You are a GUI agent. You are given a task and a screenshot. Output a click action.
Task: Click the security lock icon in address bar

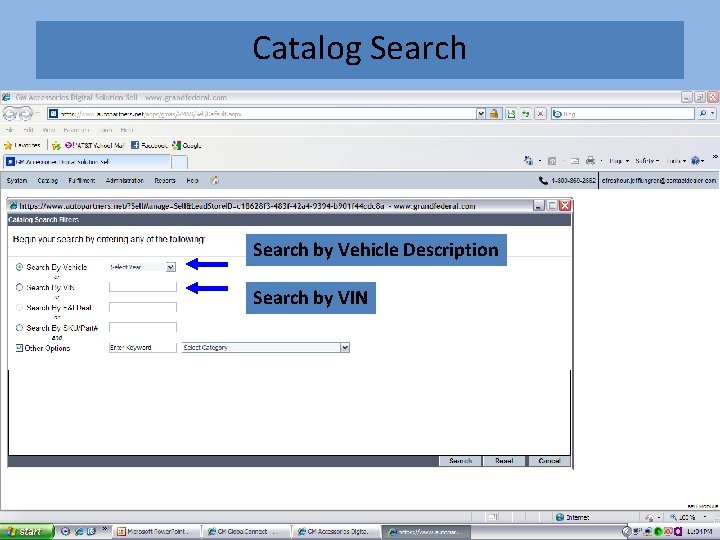(x=494, y=113)
